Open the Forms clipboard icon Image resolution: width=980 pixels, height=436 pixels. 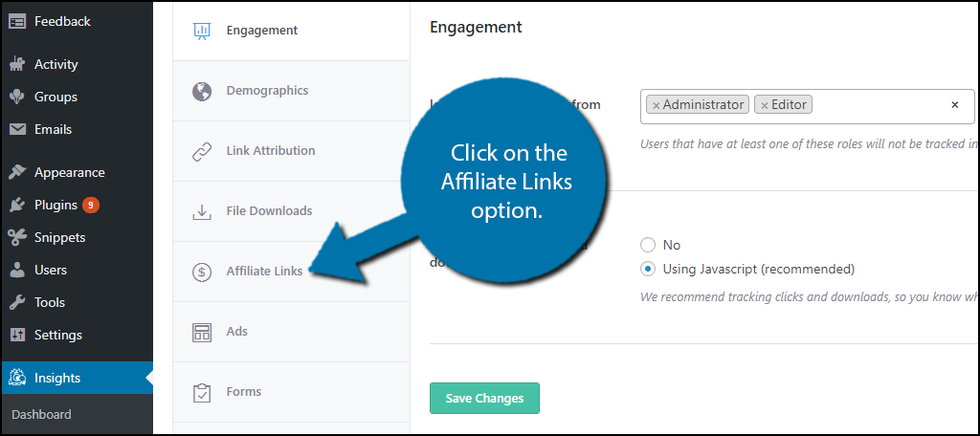coord(202,392)
